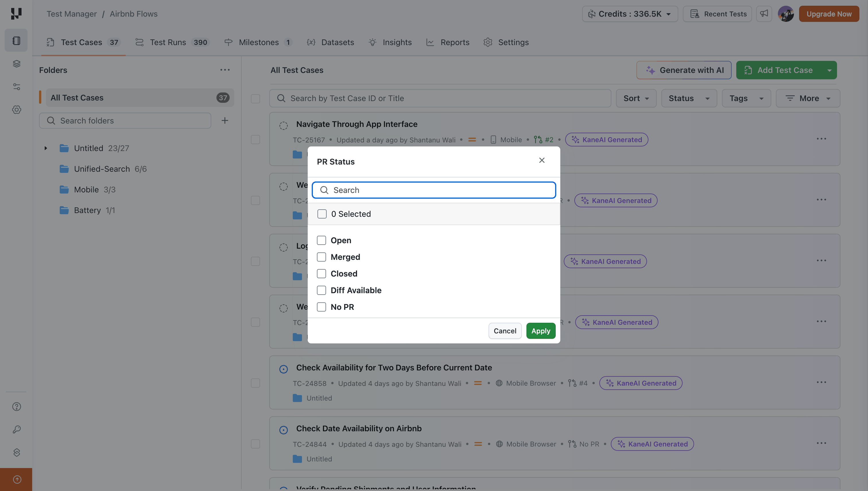Open the Test Manager sidebar icon
868x491 pixels.
click(x=16, y=40)
